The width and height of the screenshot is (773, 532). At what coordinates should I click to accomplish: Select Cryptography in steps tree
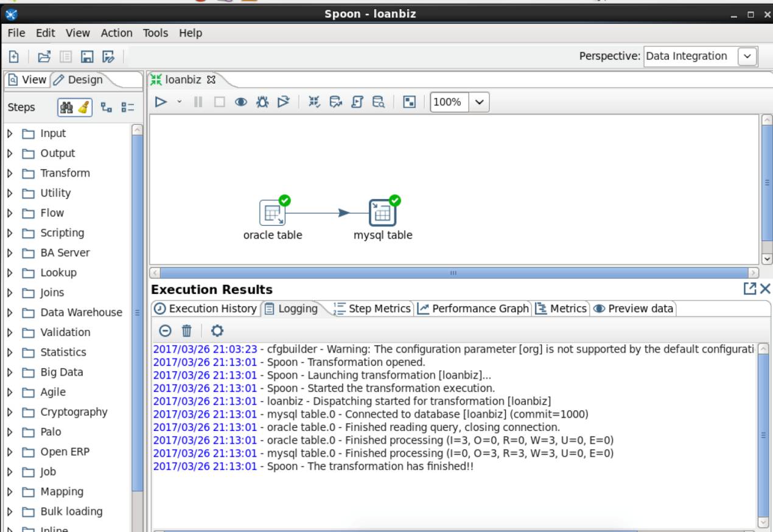(x=74, y=412)
